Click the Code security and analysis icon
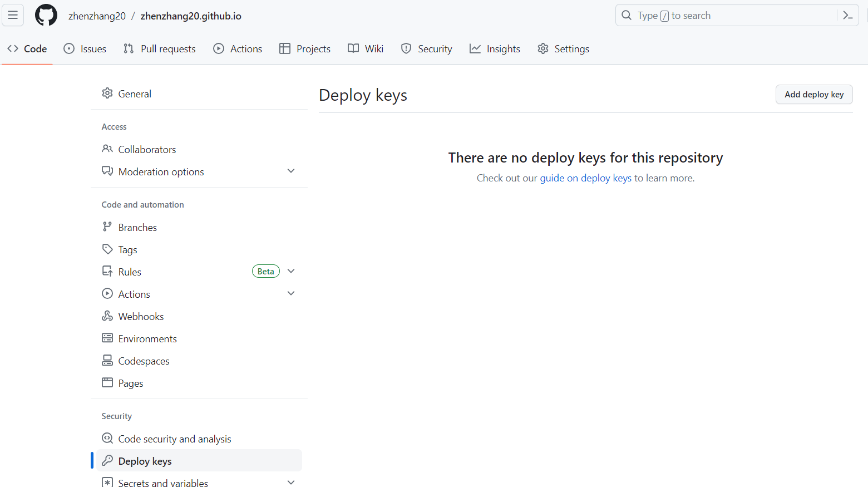This screenshot has width=868, height=487. (107, 439)
